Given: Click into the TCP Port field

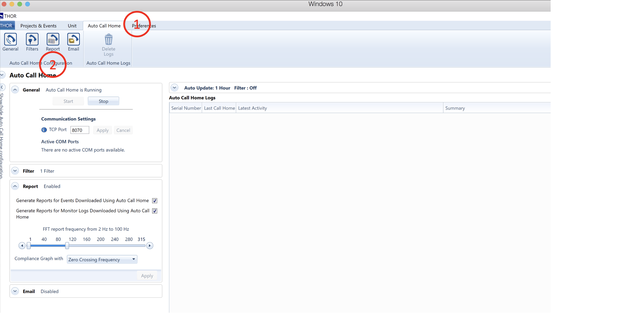Looking at the screenshot, I should pyautogui.click(x=80, y=130).
